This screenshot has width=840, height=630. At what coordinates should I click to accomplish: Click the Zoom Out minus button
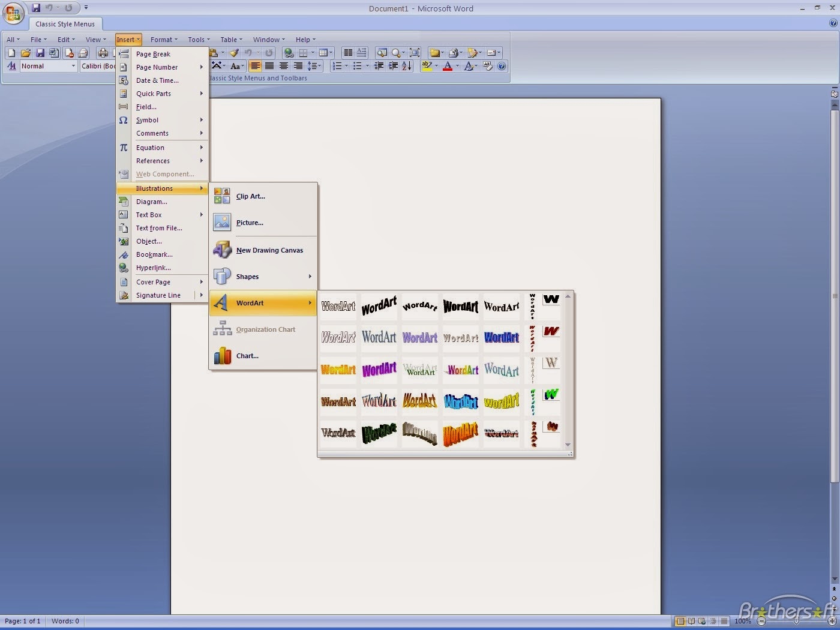pyautogui.click(x=761, y=621)
